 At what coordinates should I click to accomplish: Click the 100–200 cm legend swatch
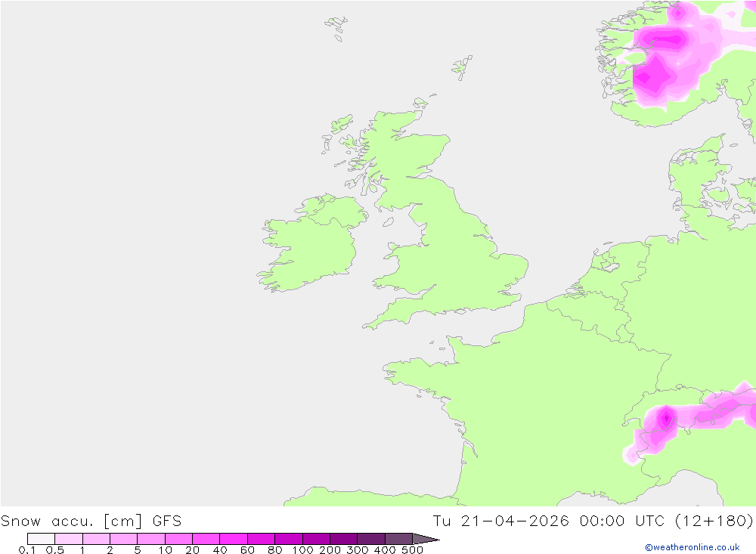pos(316,539)
